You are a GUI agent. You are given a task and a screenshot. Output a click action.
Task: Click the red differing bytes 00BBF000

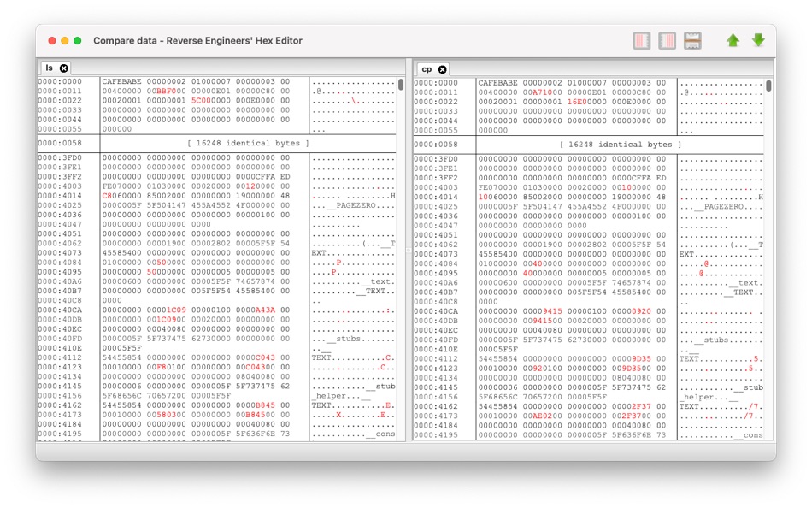[166, 92]
